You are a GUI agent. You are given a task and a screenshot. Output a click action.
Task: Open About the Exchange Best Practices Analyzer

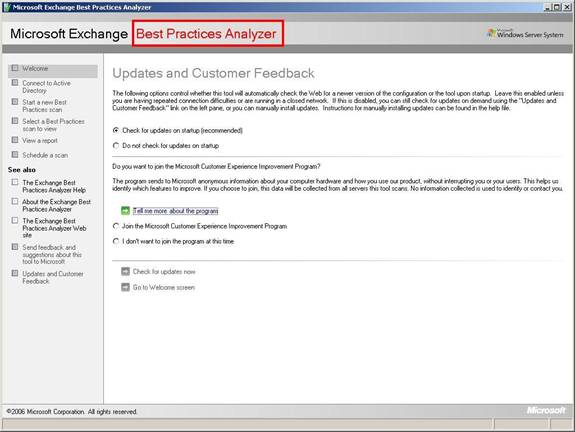tap(56, 205)
